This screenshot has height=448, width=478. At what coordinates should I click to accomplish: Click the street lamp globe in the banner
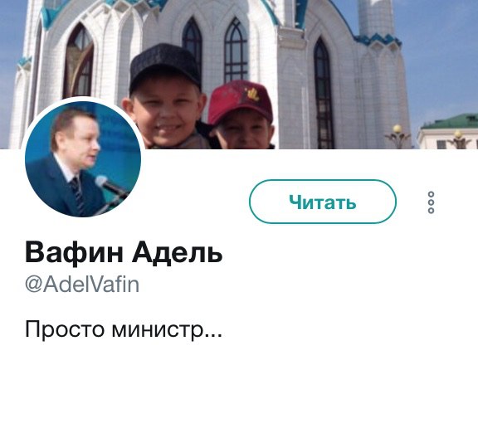click(x=397, y=129)
